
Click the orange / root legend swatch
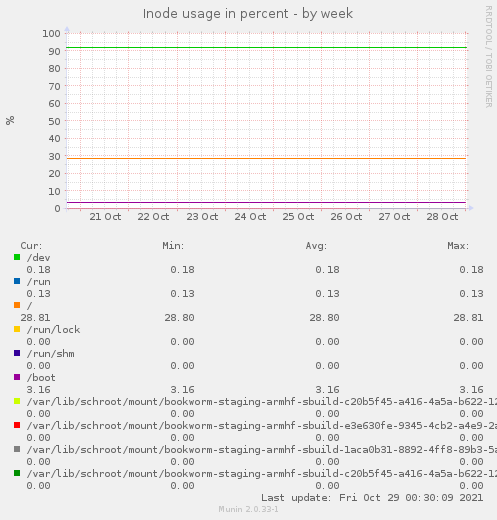[17, 305]
